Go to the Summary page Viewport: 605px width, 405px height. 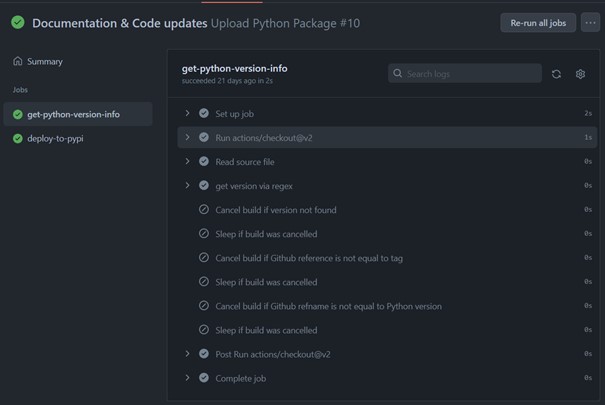[x=45, y=62]
